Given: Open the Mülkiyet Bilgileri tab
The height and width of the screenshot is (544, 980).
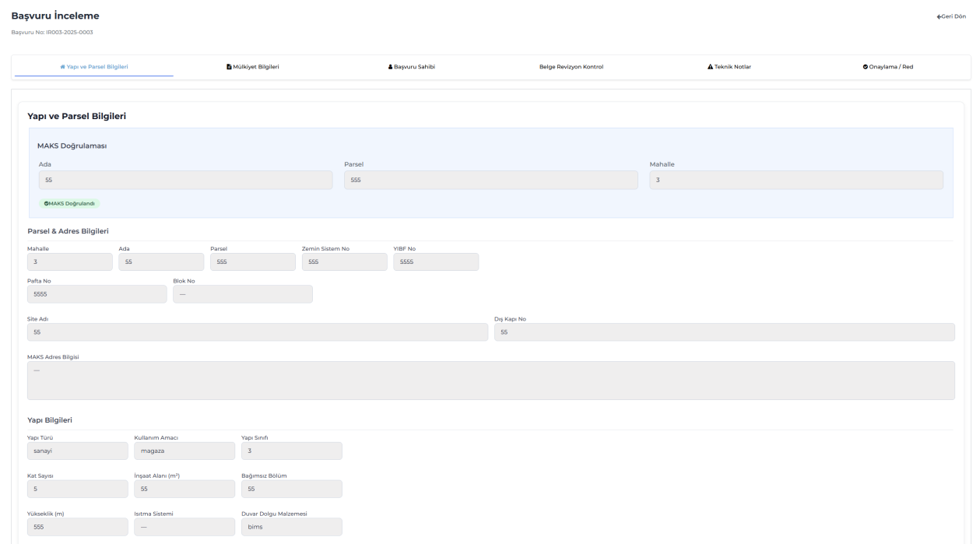Looking at the screenshot, I should tap(252, 67).
